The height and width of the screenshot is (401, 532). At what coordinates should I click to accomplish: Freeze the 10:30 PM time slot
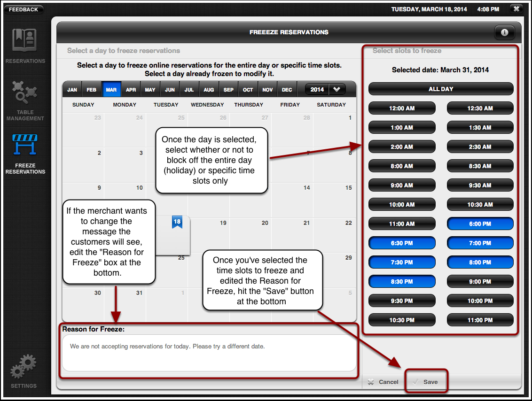click(x=402, y=320)
